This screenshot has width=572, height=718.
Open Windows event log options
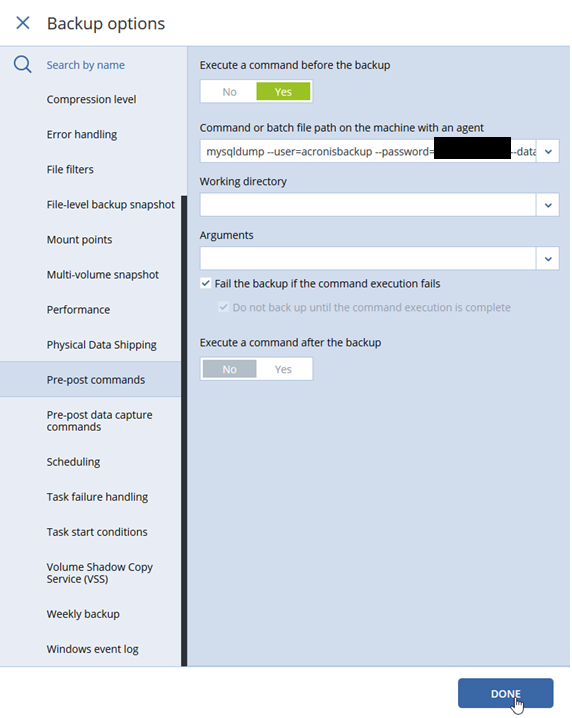92,649
